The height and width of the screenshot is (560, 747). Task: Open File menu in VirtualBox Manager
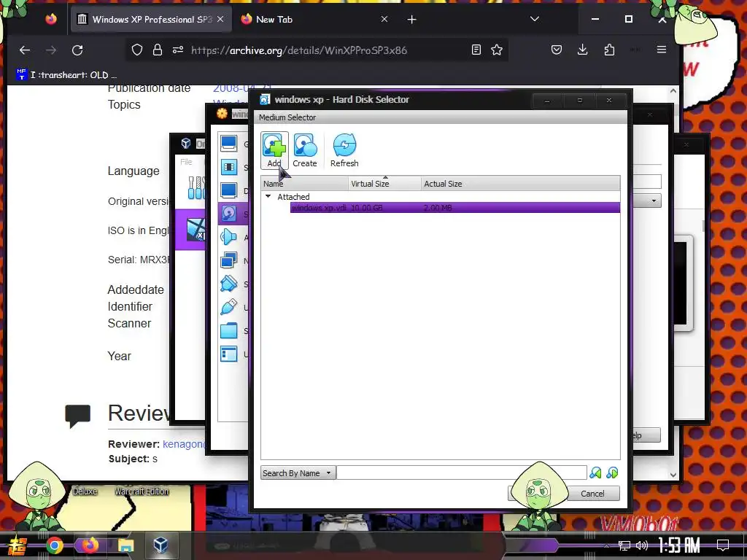click(x=186, y=162)
